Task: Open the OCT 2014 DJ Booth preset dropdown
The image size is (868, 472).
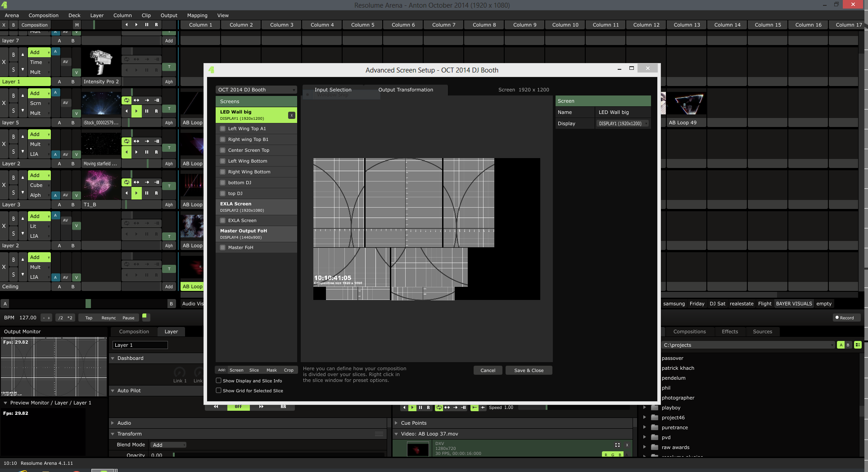Action: click(x=256, y=90)
